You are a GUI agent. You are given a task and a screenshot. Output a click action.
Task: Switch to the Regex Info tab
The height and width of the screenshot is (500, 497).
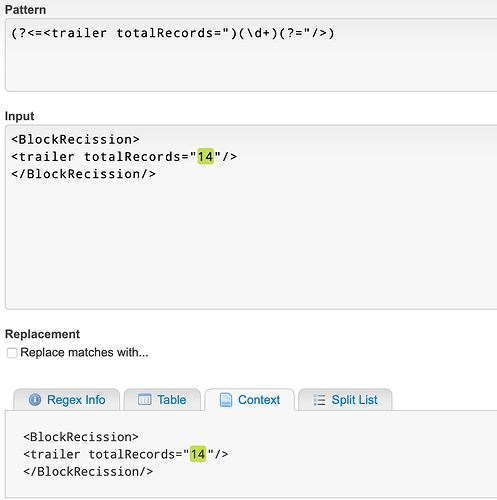[67, 399]
